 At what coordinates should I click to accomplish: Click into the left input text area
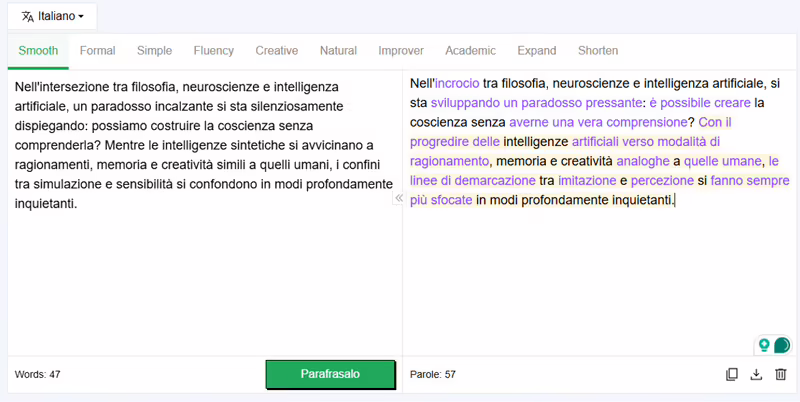click(204, 213)
